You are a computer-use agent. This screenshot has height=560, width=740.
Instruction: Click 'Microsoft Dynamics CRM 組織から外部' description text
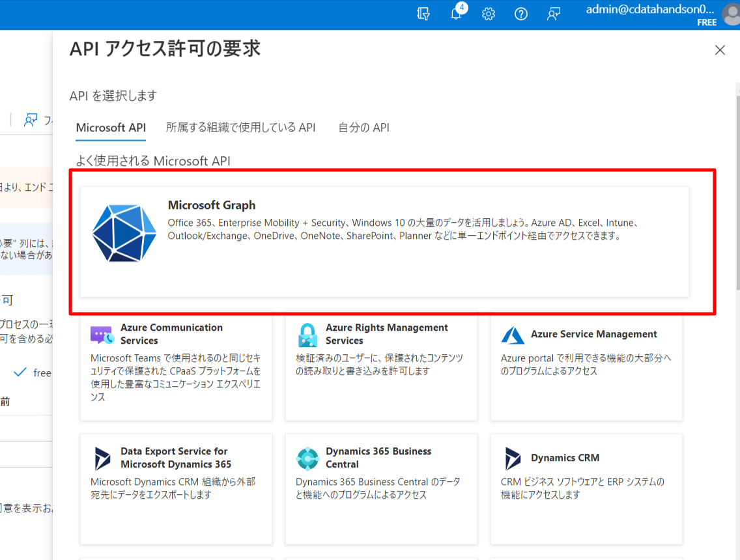pyautogui.click(x=173, y=488)
